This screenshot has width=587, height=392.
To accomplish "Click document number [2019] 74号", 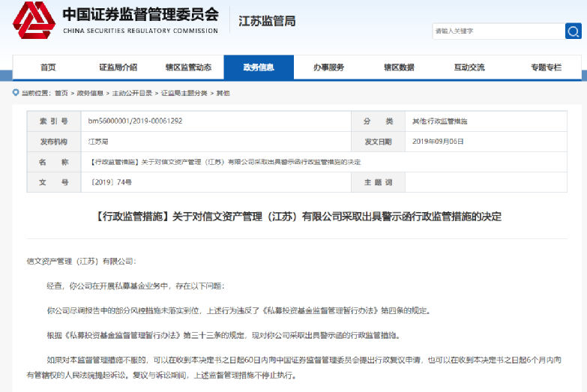I will tap(111, 182).
